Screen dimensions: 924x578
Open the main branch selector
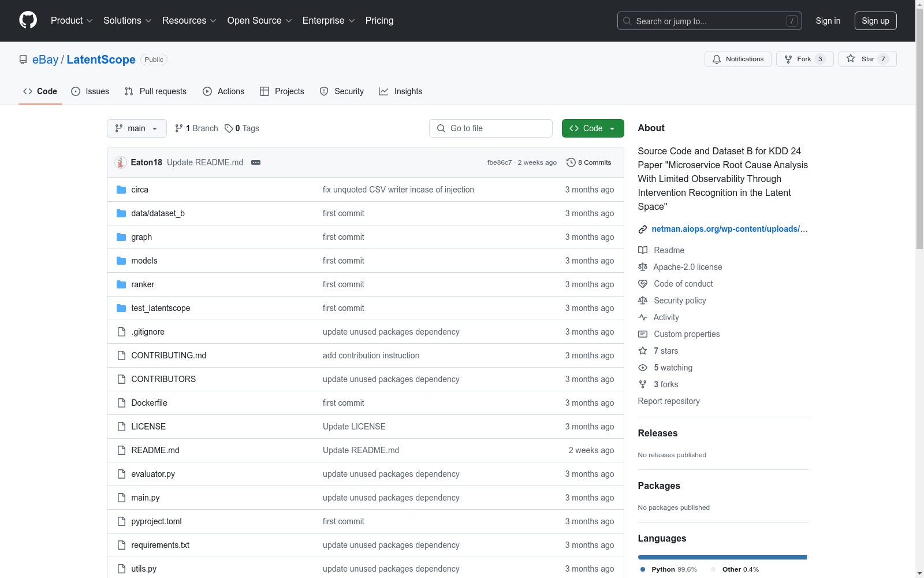click(137, 128)
